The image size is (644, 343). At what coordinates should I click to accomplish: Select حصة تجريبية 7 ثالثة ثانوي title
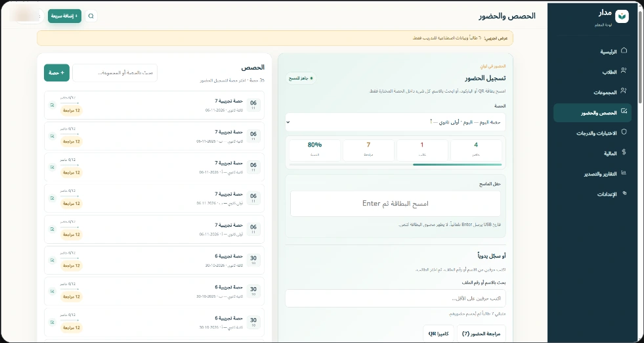pyautogui.click(x=228, y=101)
